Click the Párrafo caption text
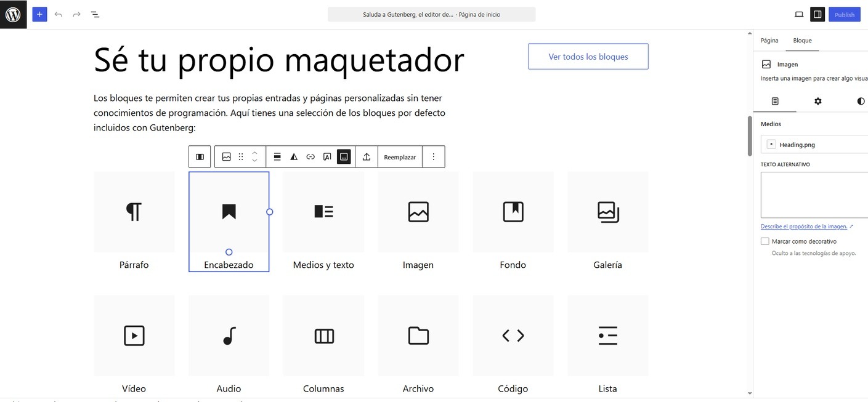Image resolution: width=868 pixels, height=402 pixels. tap(134, 265)
